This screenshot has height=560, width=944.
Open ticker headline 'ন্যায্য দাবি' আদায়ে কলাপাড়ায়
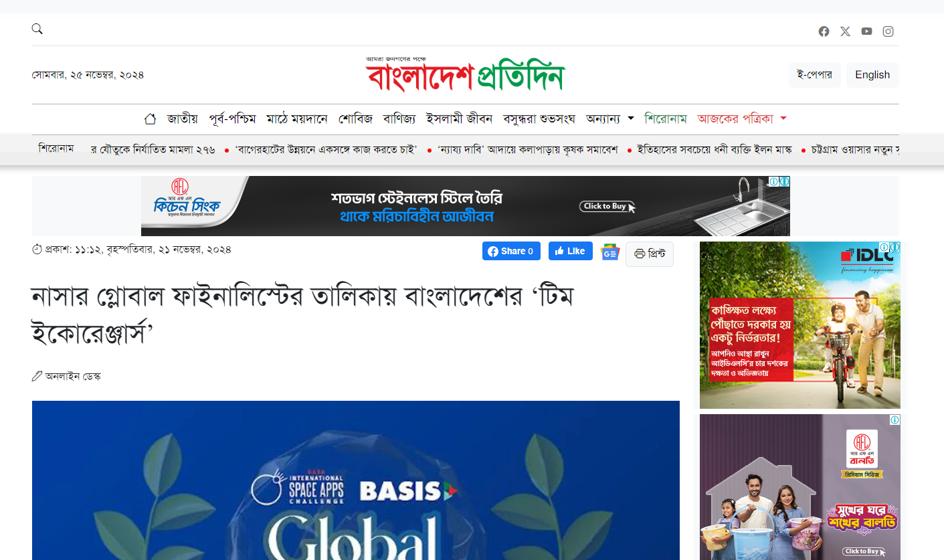tap(527, 149)
